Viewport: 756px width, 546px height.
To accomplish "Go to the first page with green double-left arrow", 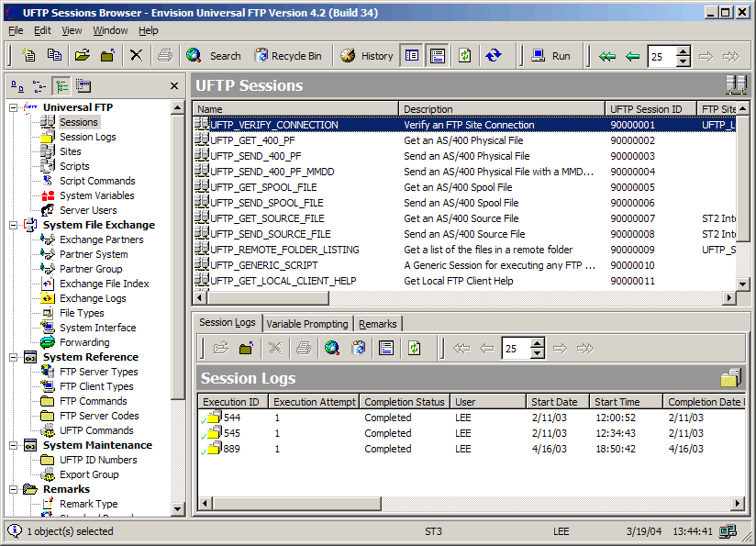I will pyautogui.click(x=607, y=56).
